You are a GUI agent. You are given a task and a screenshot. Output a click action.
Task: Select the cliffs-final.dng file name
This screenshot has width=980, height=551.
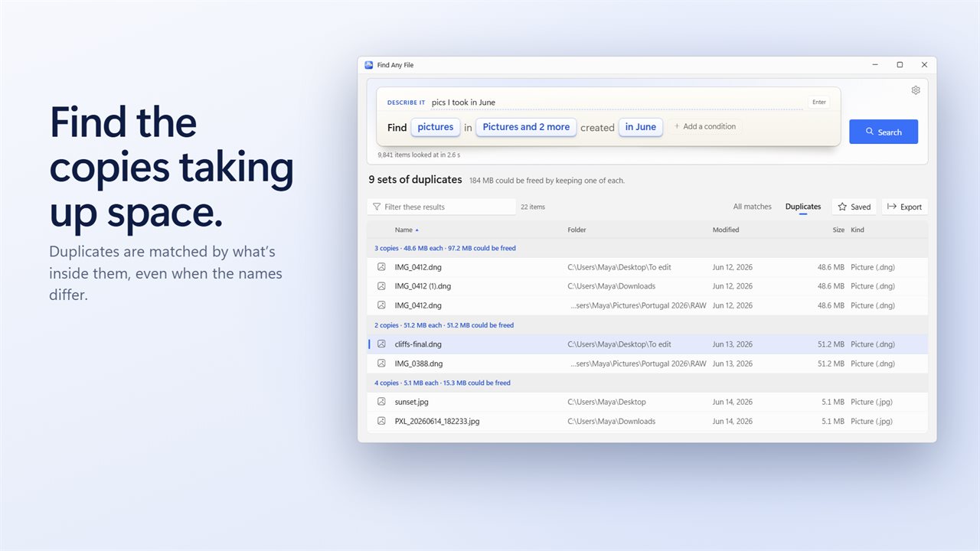418,344
